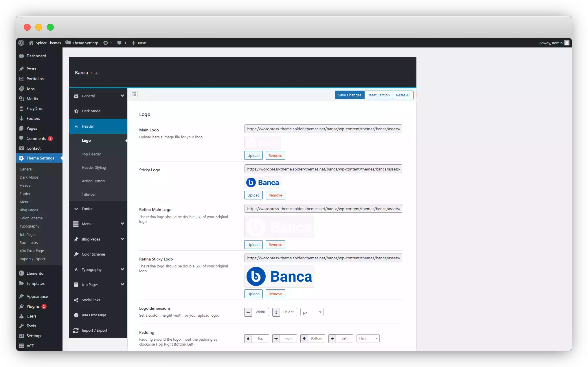
Task: Click the WordPress logo icon
Action: [21, 43]
